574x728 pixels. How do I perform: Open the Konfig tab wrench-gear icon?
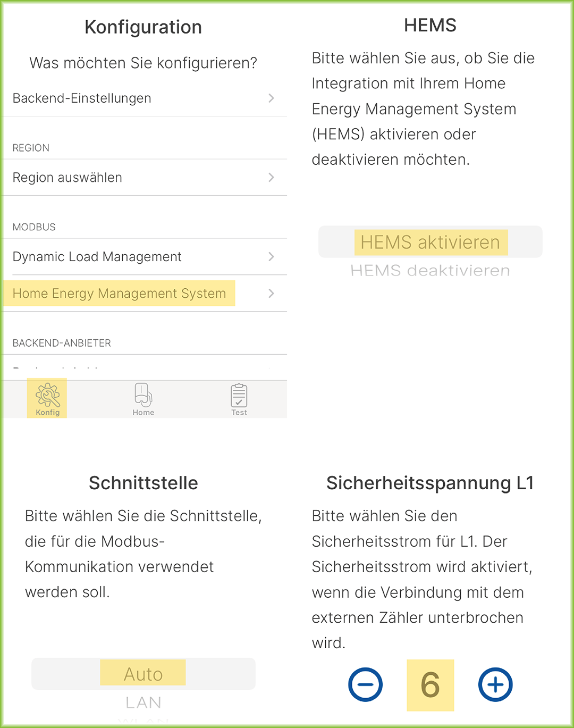click(x=47, y=395)
